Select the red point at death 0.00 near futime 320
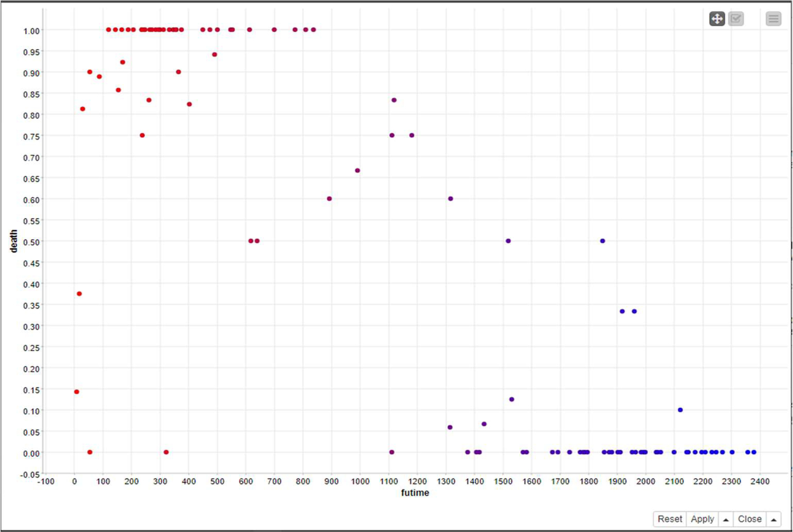The height and width of the screenshot is (532, 793). [166, 452]
